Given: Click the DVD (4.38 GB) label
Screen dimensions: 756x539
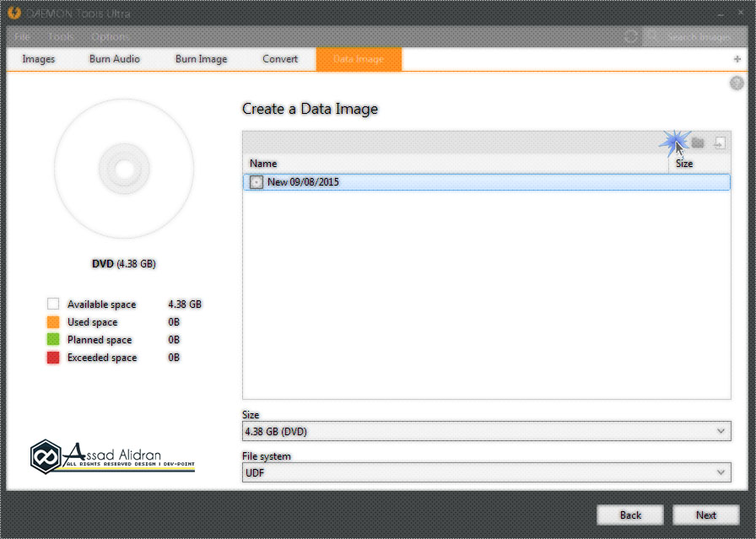Looking at the screenshot, I should pyautogui.click(x=124, y=264).
